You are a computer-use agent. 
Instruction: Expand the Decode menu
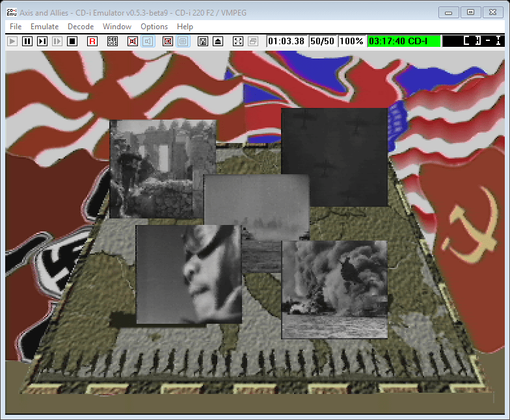(x=81, y=27)
